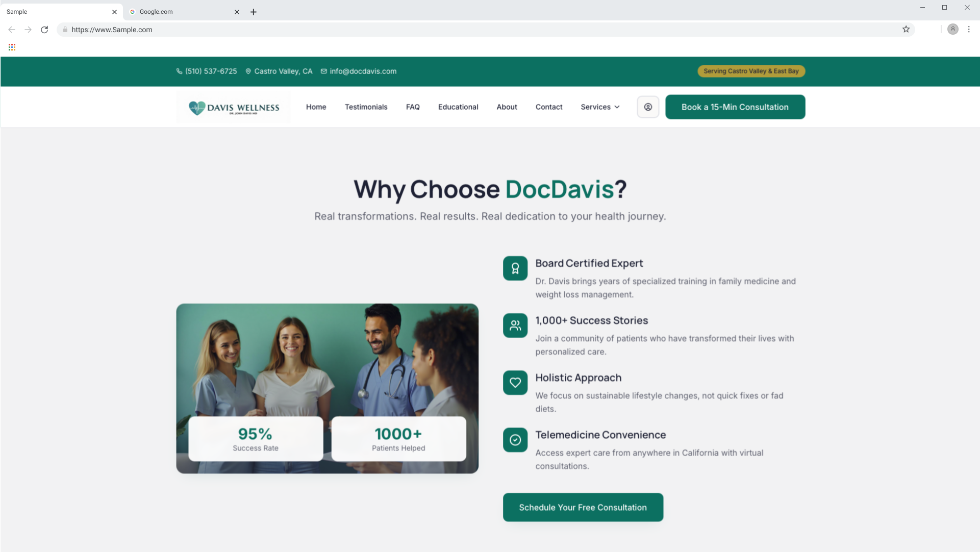The width and height of the screenshot is (980, 552).
Task: Open the Chrome three-dot menu
Action: pyautogui.click(x=969, y=30)
